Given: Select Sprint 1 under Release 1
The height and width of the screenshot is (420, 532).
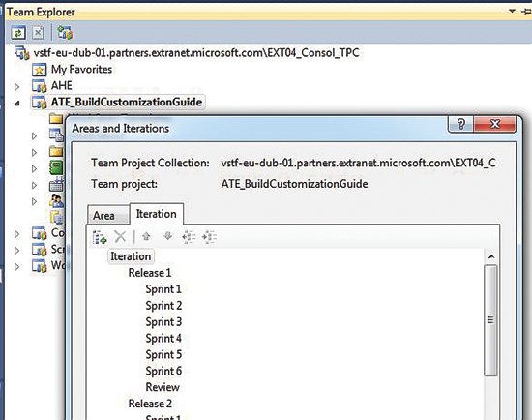Looking at the screenshot, I should (163, 289).
